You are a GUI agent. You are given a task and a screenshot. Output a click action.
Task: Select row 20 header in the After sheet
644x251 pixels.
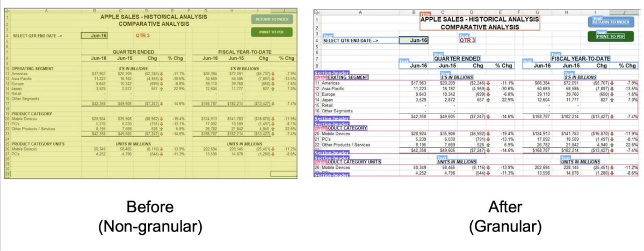point(317,133)
